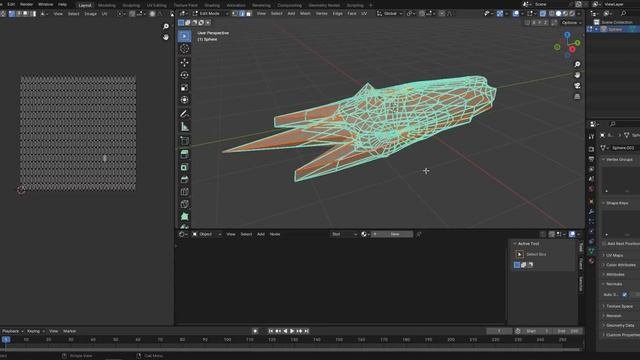Image resolution: width=640 pixels, height=360 pixels.
Task: Switch orthographic/perspective with the grid icon
Action: 577,96
